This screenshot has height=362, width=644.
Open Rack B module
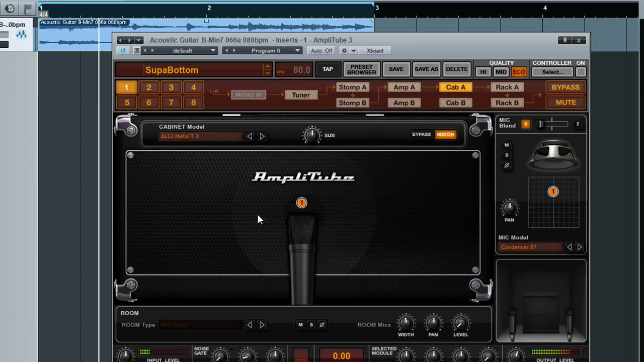click(x=507, y=103)
